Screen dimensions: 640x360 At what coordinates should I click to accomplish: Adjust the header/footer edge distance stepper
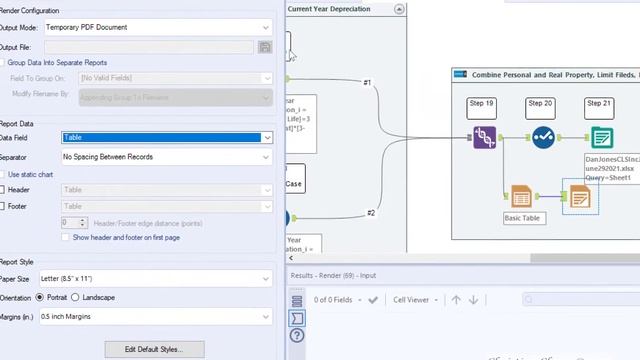click(x=82, y=222)
